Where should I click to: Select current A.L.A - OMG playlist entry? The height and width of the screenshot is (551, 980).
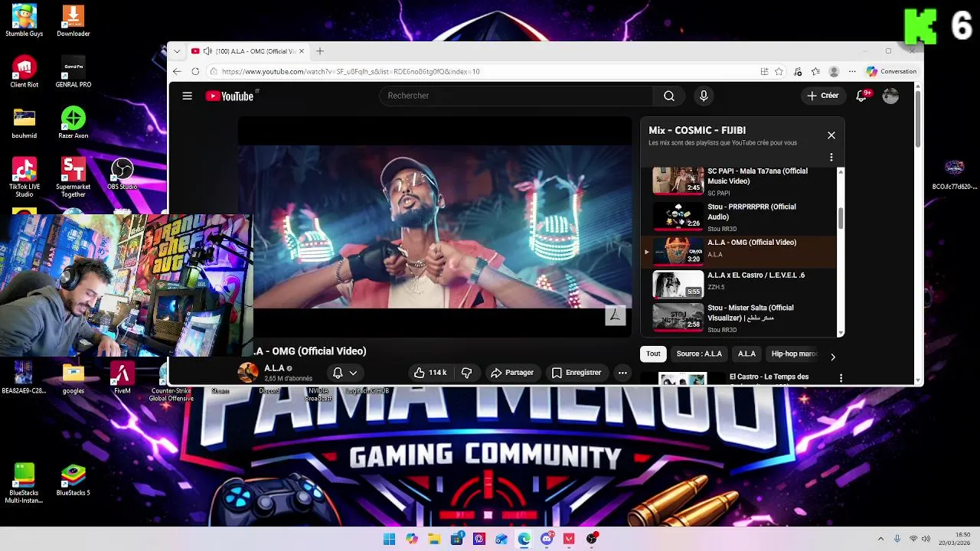740,251
